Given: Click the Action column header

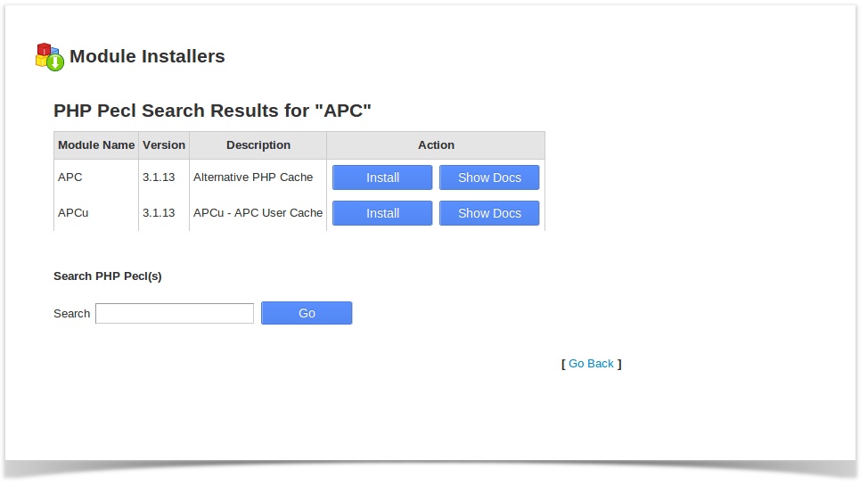Looking at the screenshot, I should tap(436, 145).
